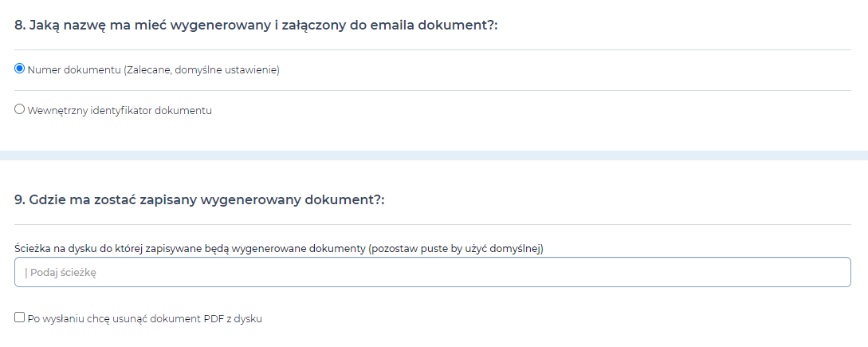This screenshot has width=868, height=347.
Task: Choose Wewnętrzny identyfikator dokumentu radio option
Action: pos(19,109)
